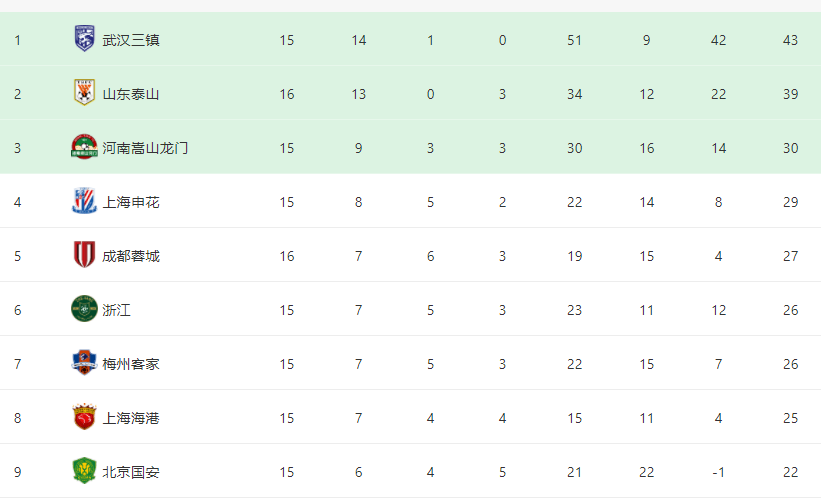Viewport: 821px width, 502px height.
Task: Click the 武汉三镇 team crest icon
Action: pos(84,39)
